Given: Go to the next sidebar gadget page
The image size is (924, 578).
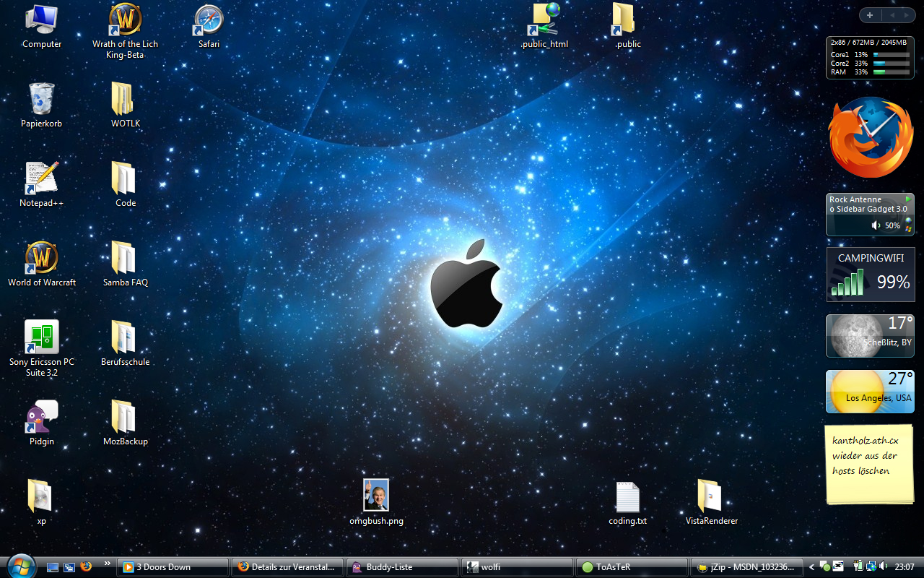Looking at the screenshot, I should pos(906,15).
